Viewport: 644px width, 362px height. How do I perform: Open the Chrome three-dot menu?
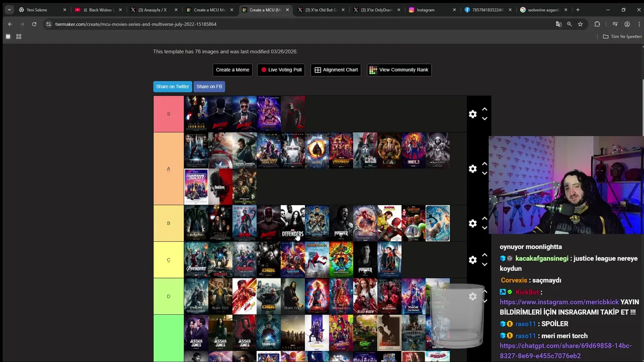point(638,24)
